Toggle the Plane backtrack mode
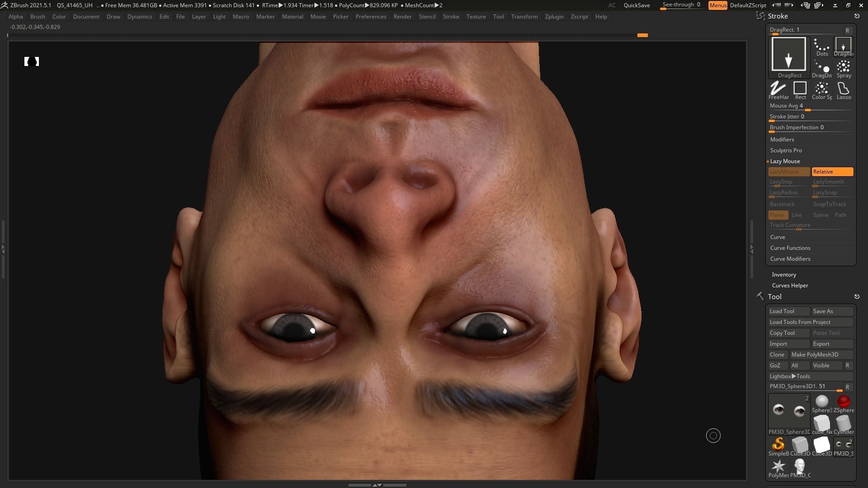868x488 pixels. click(x=778, y=215)
